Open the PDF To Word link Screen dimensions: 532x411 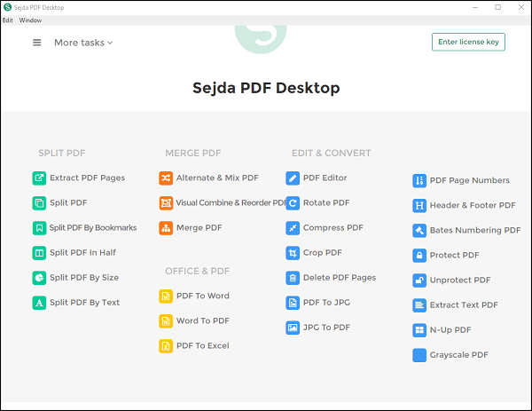203,296
